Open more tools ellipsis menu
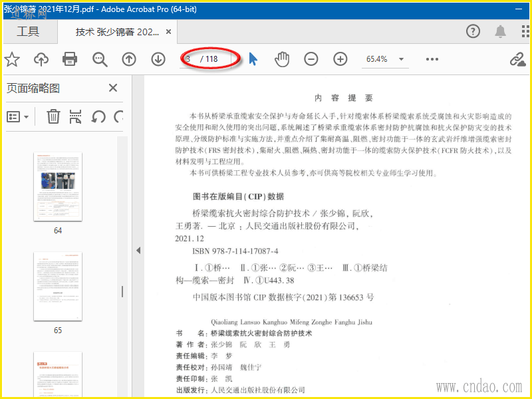The image size is (532, 399). click(x=432, y=59)
